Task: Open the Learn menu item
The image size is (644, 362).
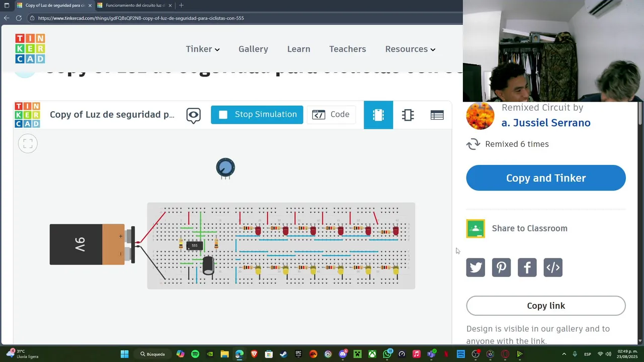Action: (299, 49)
